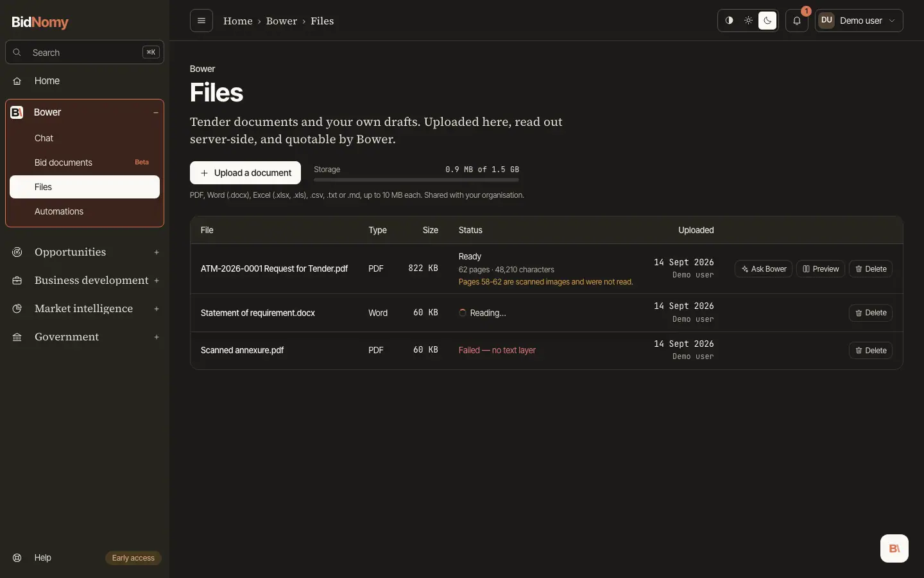Screen dimensions: 924x578
Task: Delete Scanned annexure.pdf
Action: pyautogui.click(x=871, y=351)
